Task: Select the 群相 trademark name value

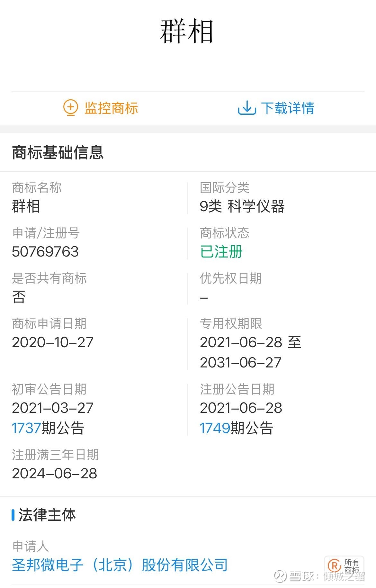Action: (26, 206)
